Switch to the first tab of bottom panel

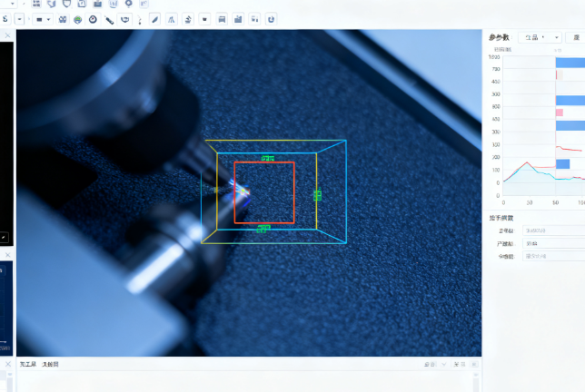pyautogui.click(x=28, y=364)
